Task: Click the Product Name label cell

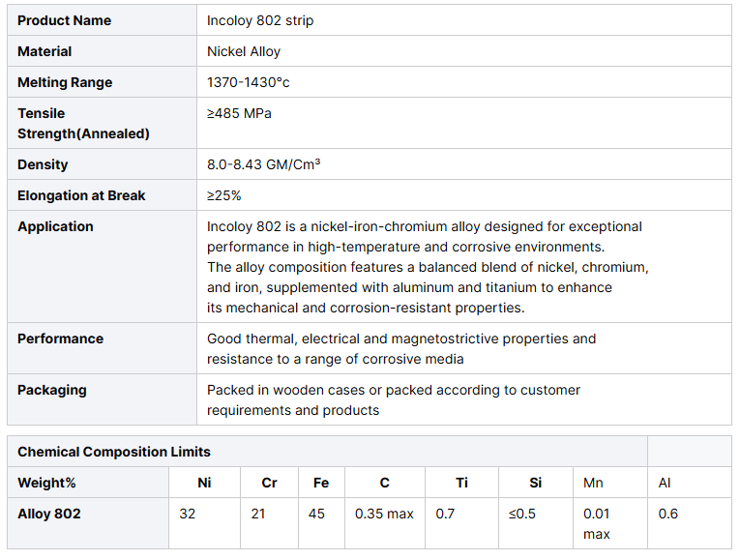Action: (x=64, y=20)
